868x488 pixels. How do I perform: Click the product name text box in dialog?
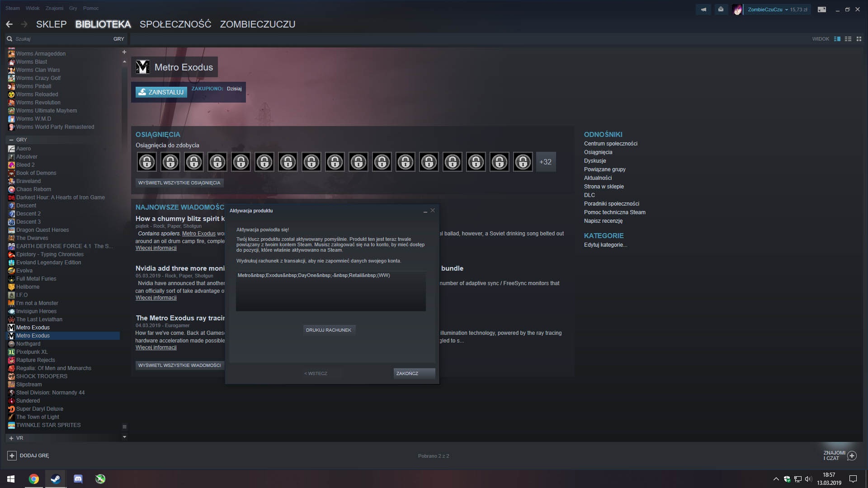[x=331, y=291]
